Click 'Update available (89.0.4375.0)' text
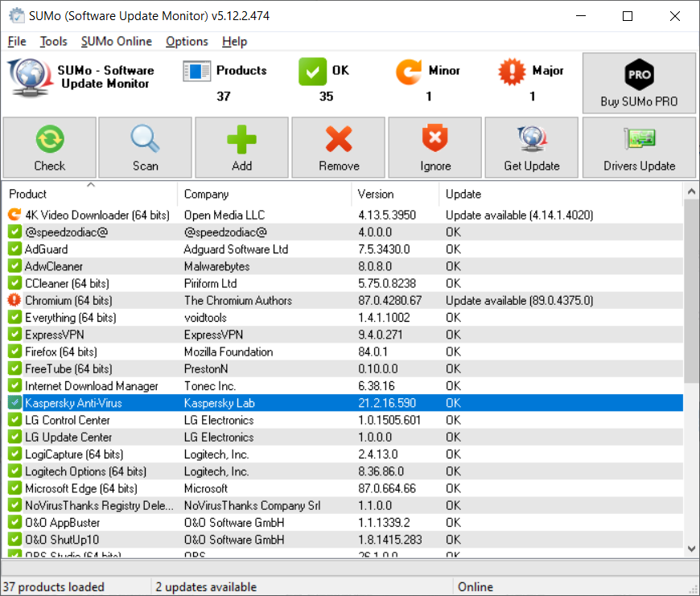700x596 pixels. coord(519,300)
